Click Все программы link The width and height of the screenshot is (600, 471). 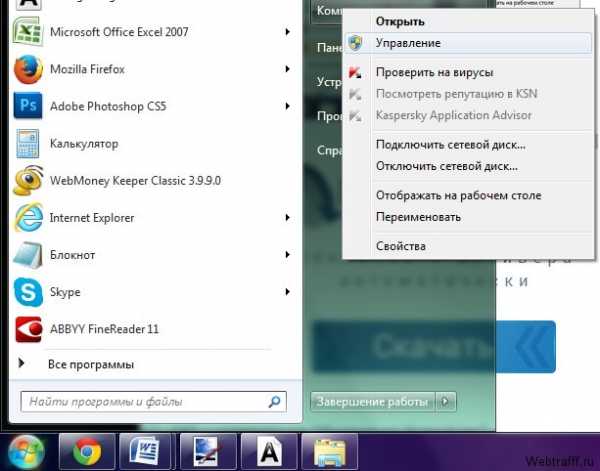[x=91, y=364]
